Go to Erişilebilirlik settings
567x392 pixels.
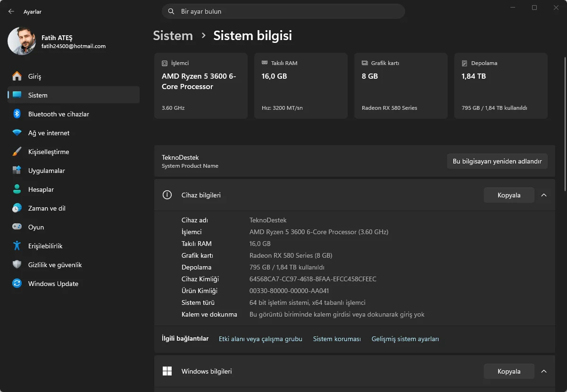(74, 246)
